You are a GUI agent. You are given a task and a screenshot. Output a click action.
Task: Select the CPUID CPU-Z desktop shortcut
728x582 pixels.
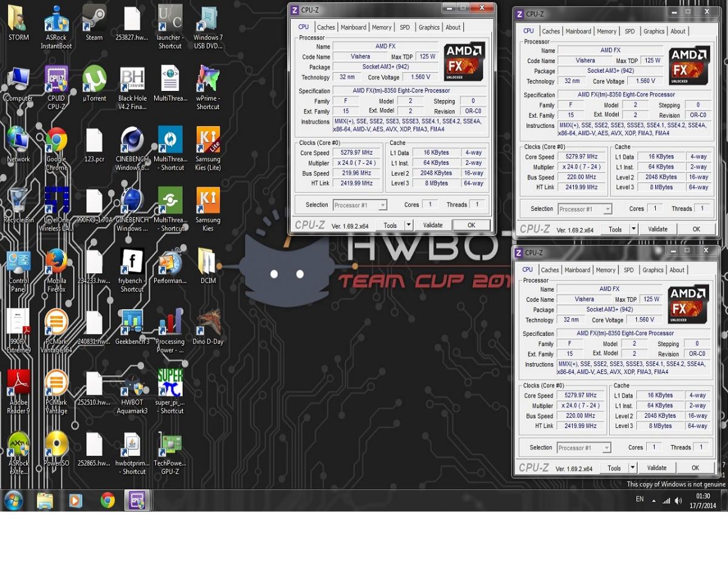click(x=56, y=88)
